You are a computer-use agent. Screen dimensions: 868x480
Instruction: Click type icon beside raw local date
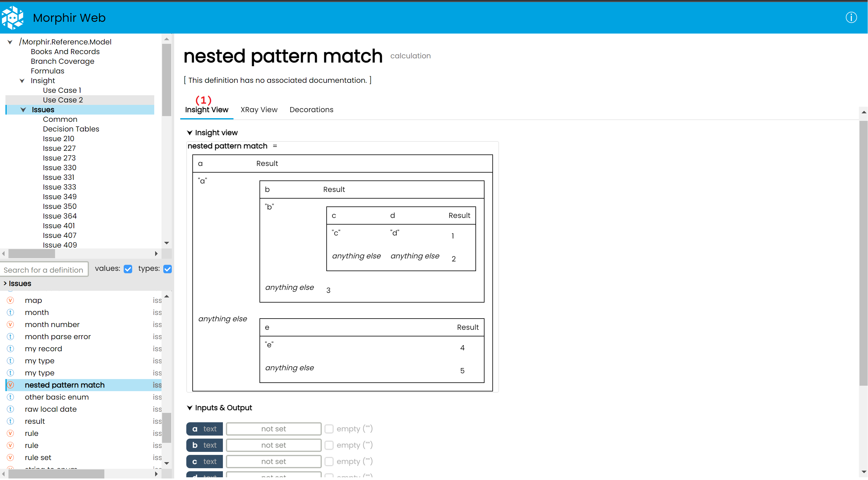11,409
